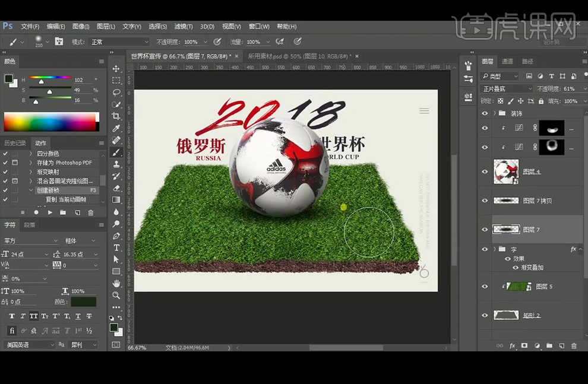Open the 图像(I) menu
Image resolution: width=588 pixels, height=384 pixels.
click(x=81, y=27)
